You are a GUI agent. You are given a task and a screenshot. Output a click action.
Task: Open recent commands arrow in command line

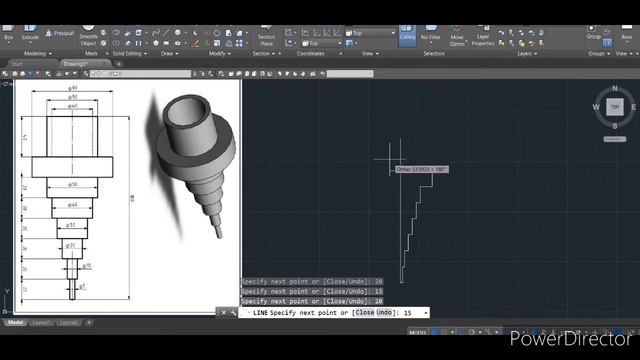pos(426,313)
